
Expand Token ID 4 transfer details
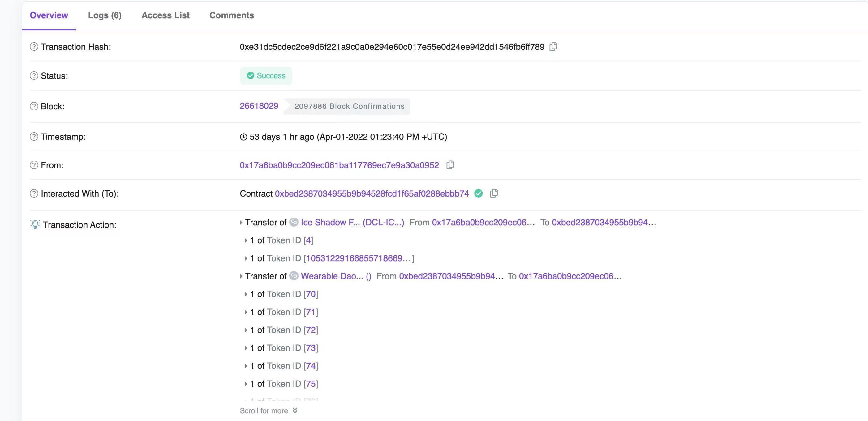245,240
